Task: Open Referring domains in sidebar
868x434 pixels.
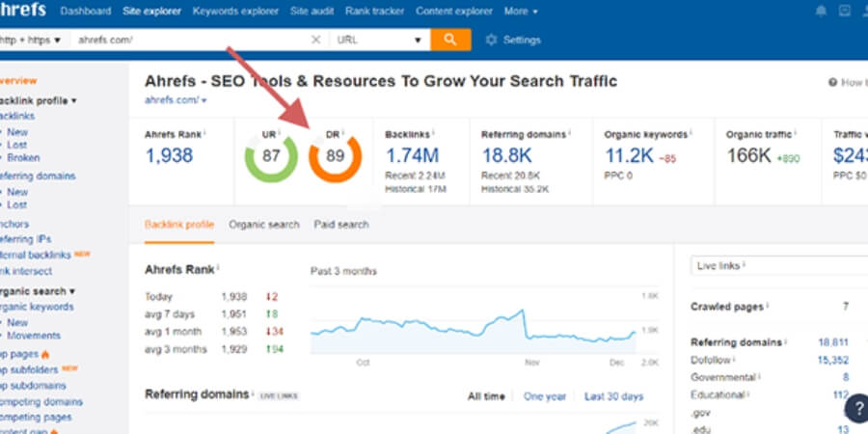Action: (x=37, y=176)
